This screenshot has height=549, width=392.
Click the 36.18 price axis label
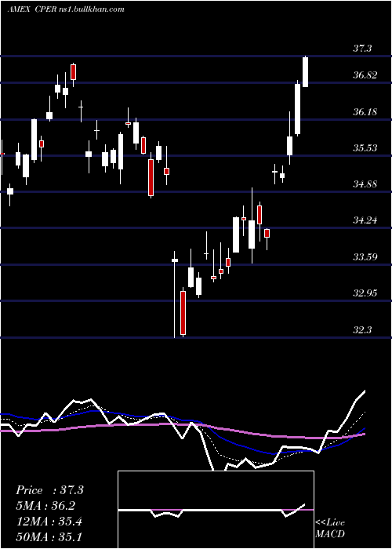365,112
